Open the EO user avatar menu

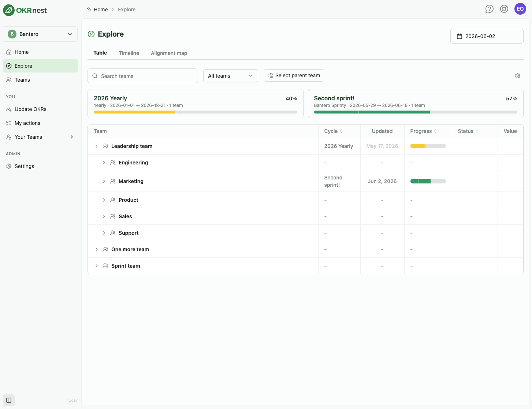(520, 9)
